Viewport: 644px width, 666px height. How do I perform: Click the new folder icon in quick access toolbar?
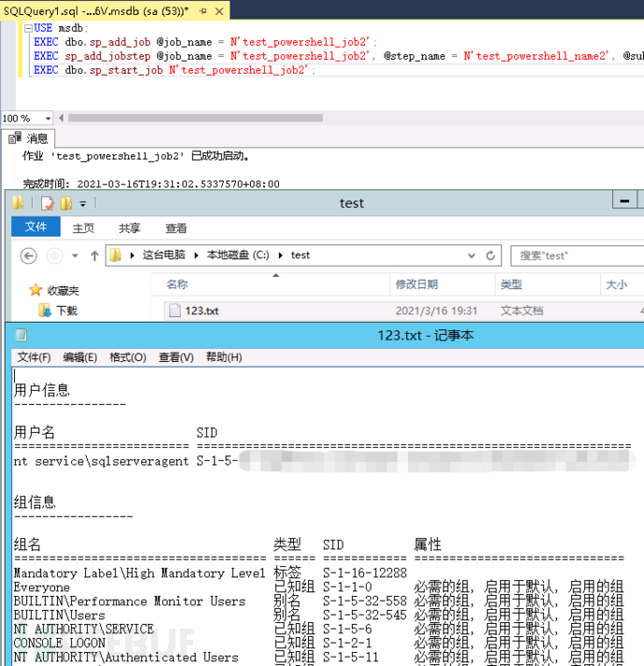click(66, 203)
